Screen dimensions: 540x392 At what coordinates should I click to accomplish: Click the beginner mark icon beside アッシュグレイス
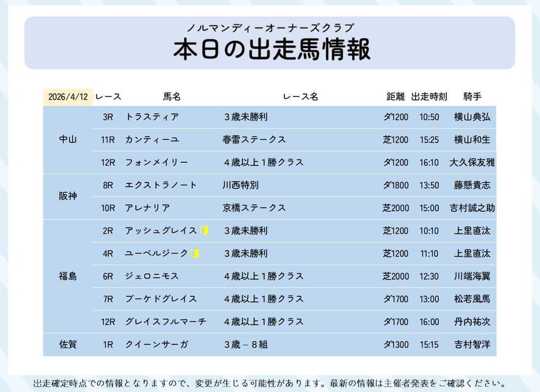(204, 231)
